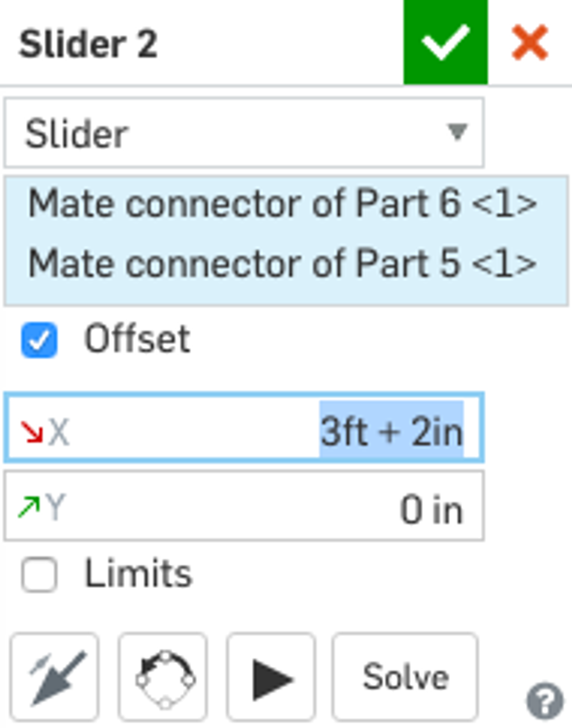Cancel the Slider 2 dialog with red X
The image size is (572, 728).
pyautogui.click(x=530, y=42)
